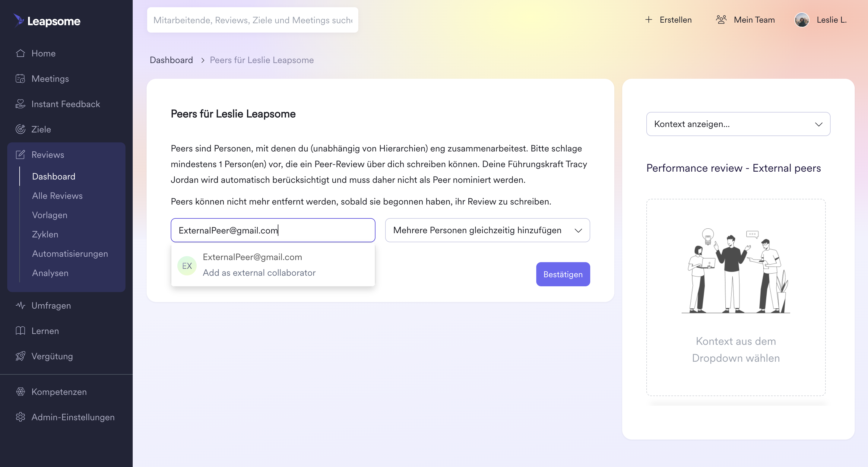Click the global search field
Screen dimensions: 868x467
click(252, 20)
